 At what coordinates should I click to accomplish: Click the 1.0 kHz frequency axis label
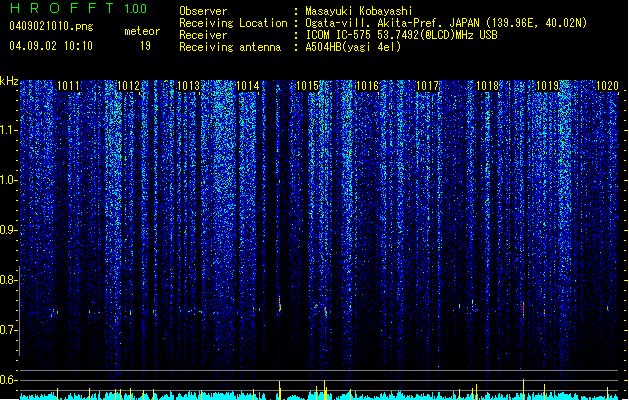point(9,180)
